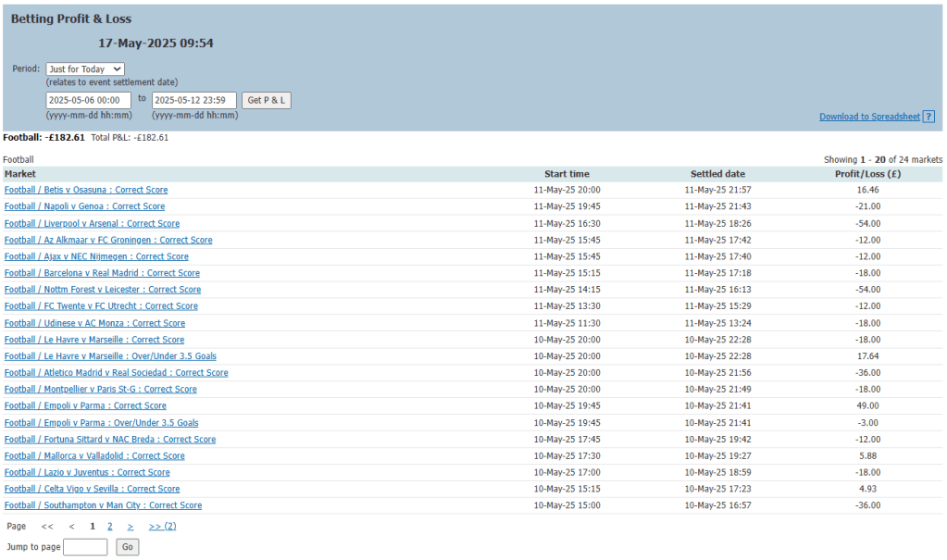Screen dimensions: 947x560
Task: Open Southampton v Man City Correct Score
Action: [103, 505]
